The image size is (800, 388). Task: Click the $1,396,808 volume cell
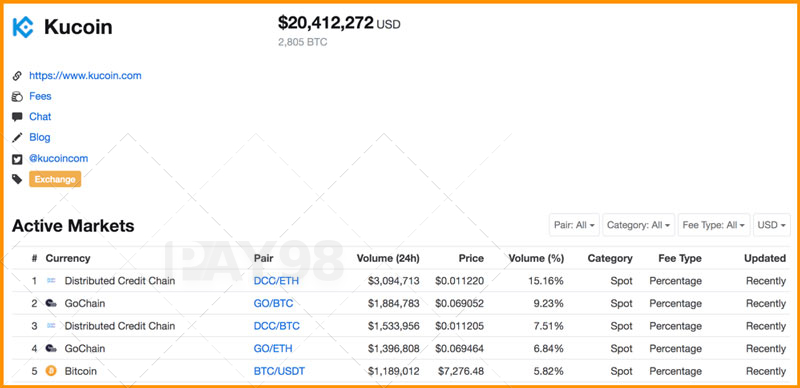pos(393,348)
